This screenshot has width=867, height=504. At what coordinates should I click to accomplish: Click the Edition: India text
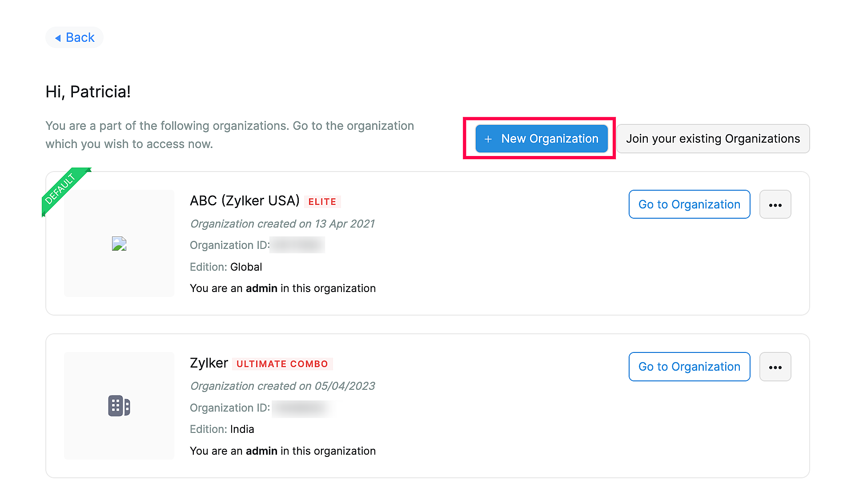point(222,429)
